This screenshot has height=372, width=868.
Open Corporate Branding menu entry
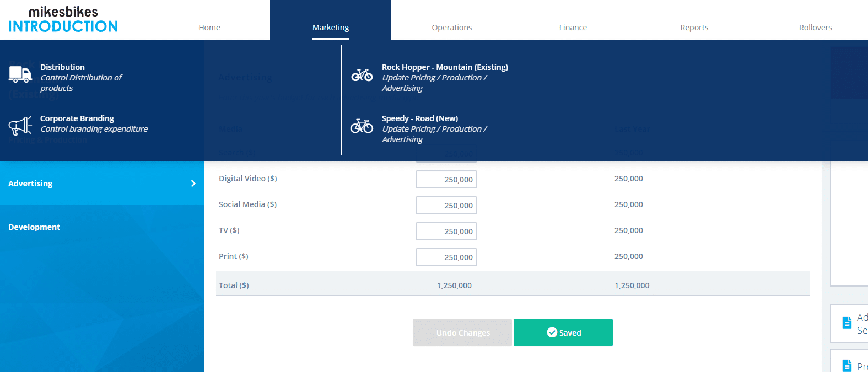point(77,118)
